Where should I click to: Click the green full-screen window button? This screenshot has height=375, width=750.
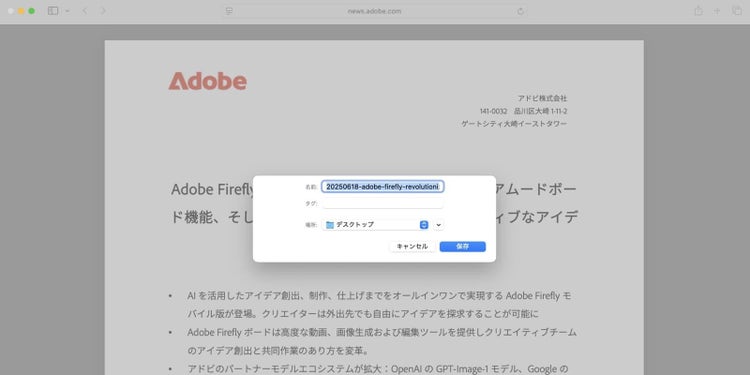point(32,11)
